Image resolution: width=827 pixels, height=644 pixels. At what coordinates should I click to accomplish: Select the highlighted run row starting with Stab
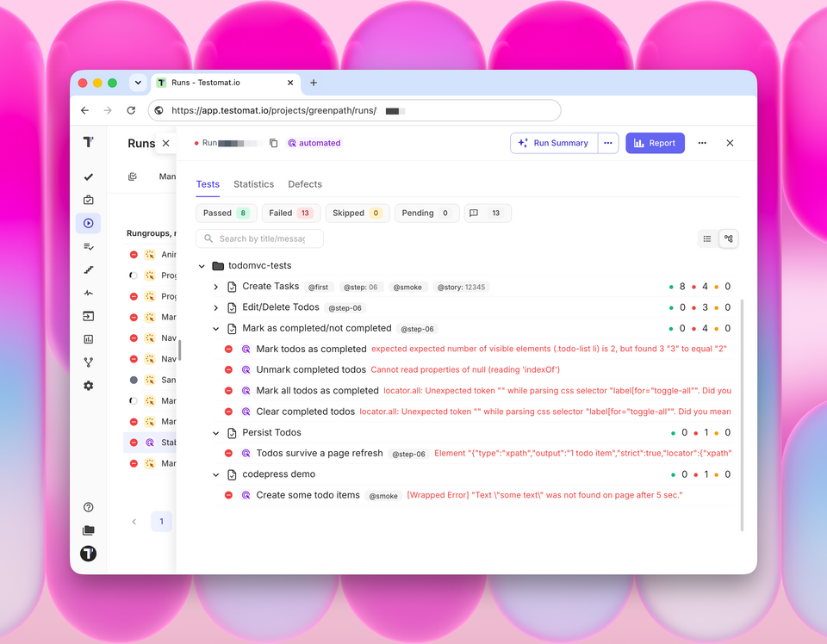click(x=150, y=443)
